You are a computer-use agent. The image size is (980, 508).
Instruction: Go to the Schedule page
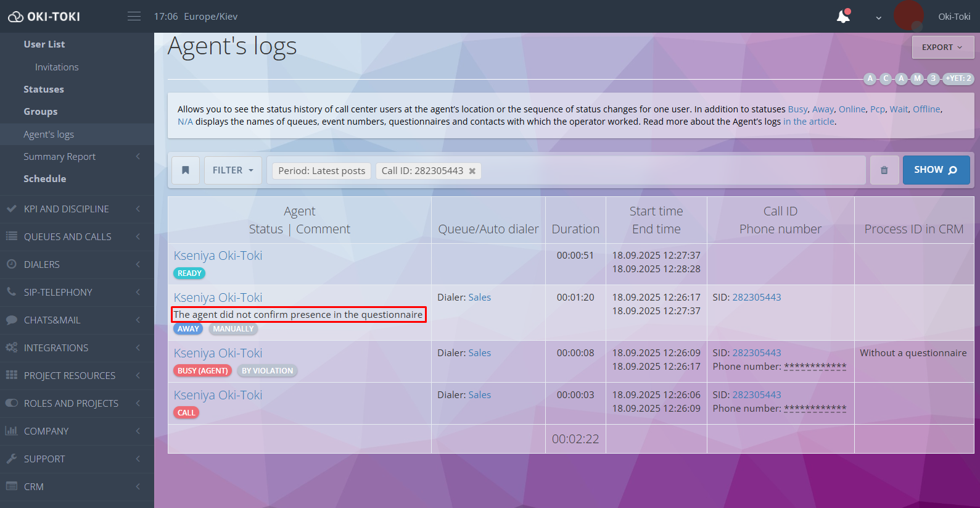point(45,179)
